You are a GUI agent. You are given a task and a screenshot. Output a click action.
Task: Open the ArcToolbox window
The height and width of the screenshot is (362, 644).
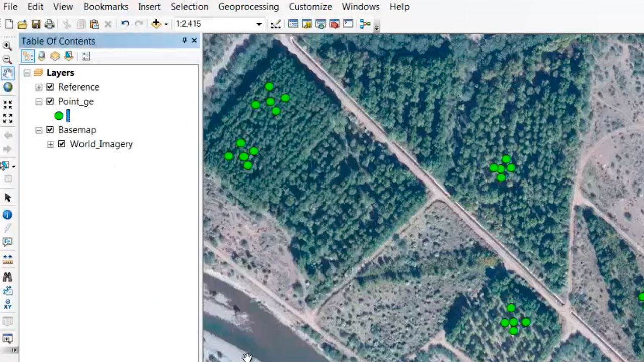334,24
